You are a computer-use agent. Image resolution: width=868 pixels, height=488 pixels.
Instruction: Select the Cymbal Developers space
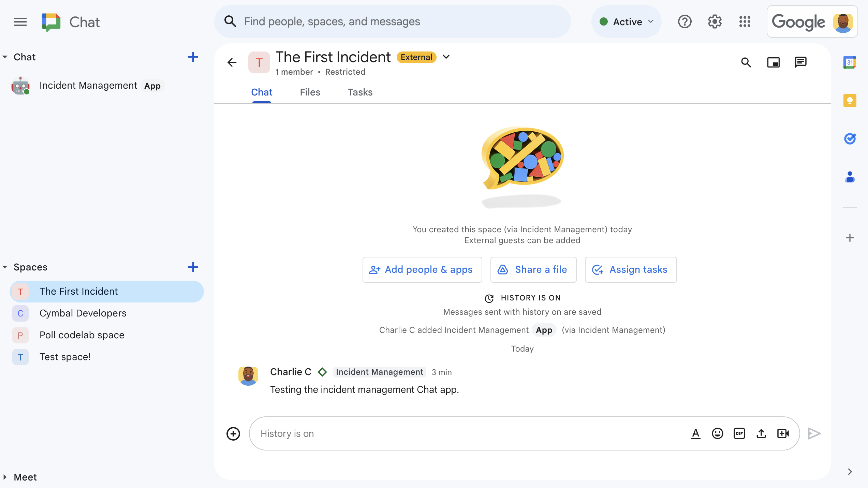[83, 313]
